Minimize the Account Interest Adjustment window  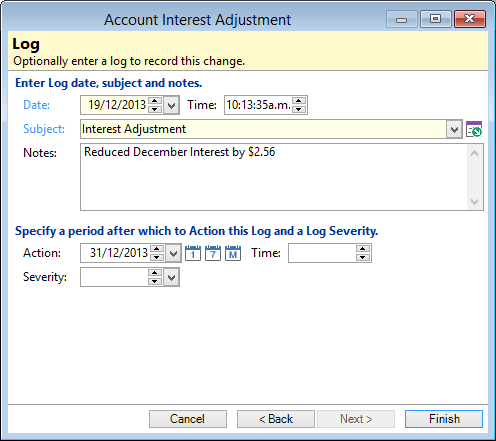(402, 19)
